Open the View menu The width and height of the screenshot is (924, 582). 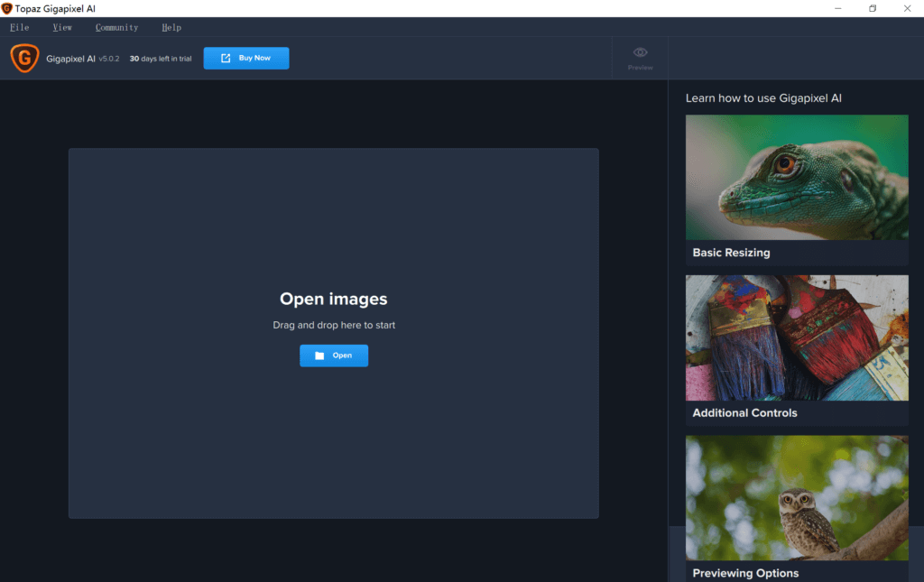[61, 27]
